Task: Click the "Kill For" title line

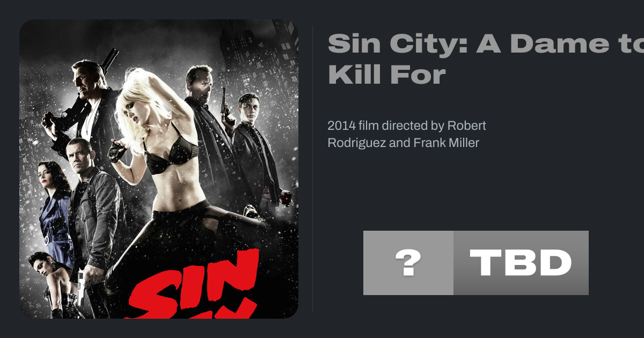Action: coord(387,75)
